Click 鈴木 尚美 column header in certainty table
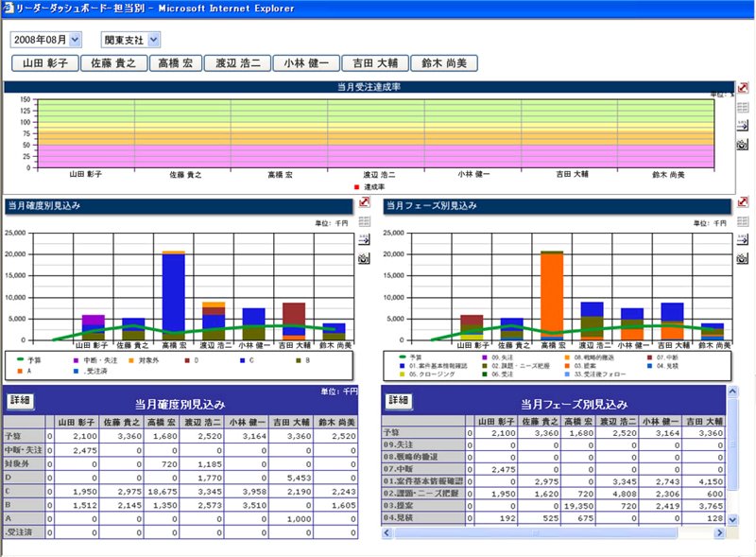Image resolution: width=756 pixels, height=557 pixels. (336, 423)
